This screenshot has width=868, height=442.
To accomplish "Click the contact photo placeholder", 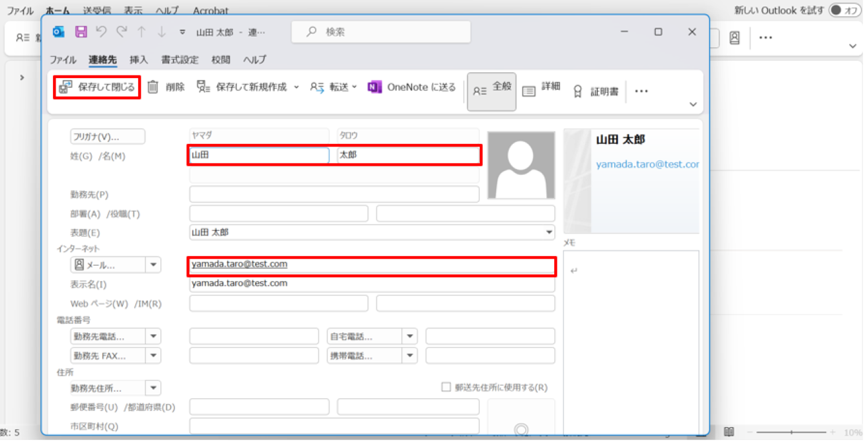I will point(521,165).
